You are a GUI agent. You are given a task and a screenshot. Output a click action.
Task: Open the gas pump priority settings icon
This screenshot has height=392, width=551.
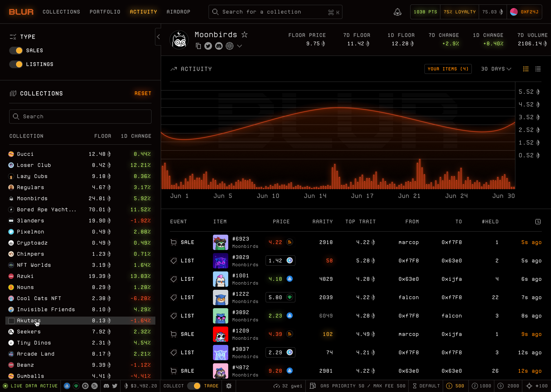pos(313,386)
